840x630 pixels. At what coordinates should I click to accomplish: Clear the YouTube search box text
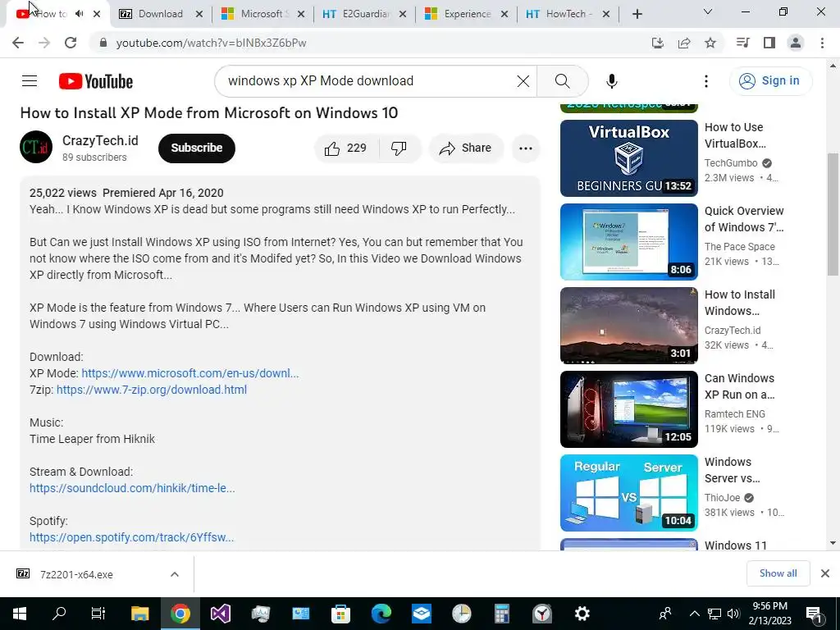(523, 81)
